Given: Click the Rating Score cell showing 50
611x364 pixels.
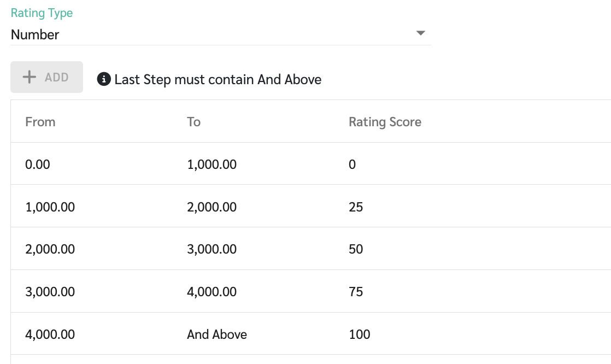Looking at the screenshot, I should tap(356, 249).
